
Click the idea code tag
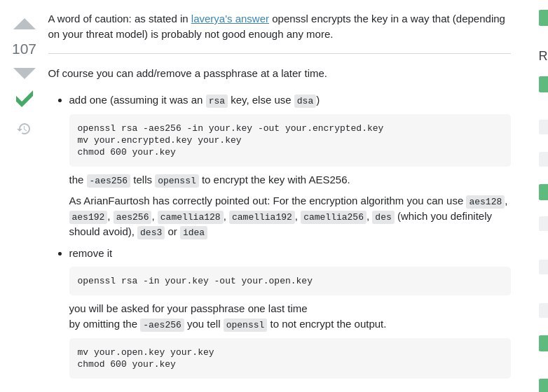tap(193, 232)
